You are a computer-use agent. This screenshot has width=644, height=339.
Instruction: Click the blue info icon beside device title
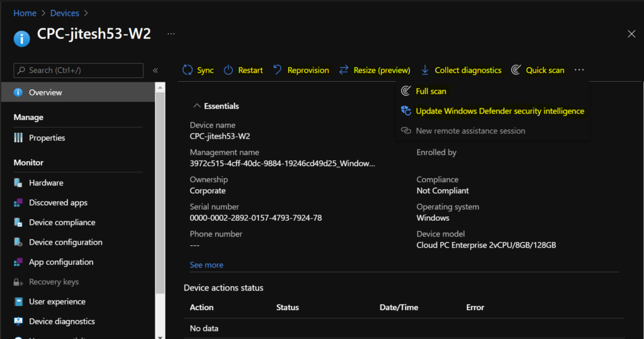click(22, 39)
